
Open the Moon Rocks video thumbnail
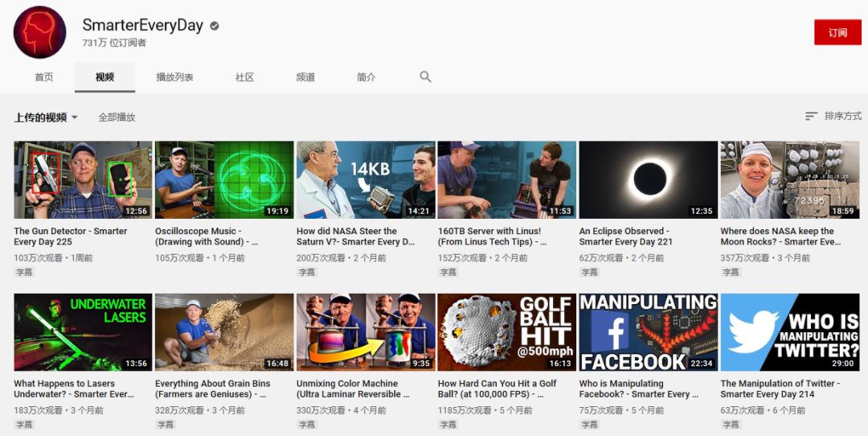(x=789, y=179)
